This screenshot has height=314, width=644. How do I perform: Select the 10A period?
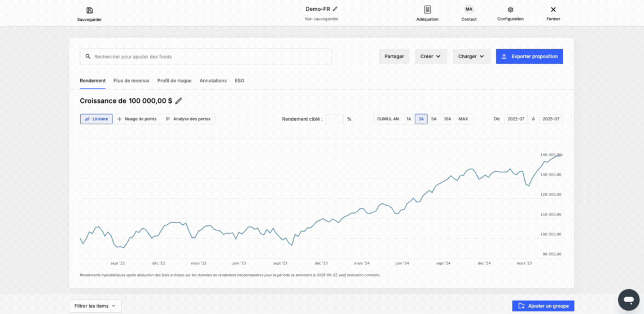pos(447,119)
